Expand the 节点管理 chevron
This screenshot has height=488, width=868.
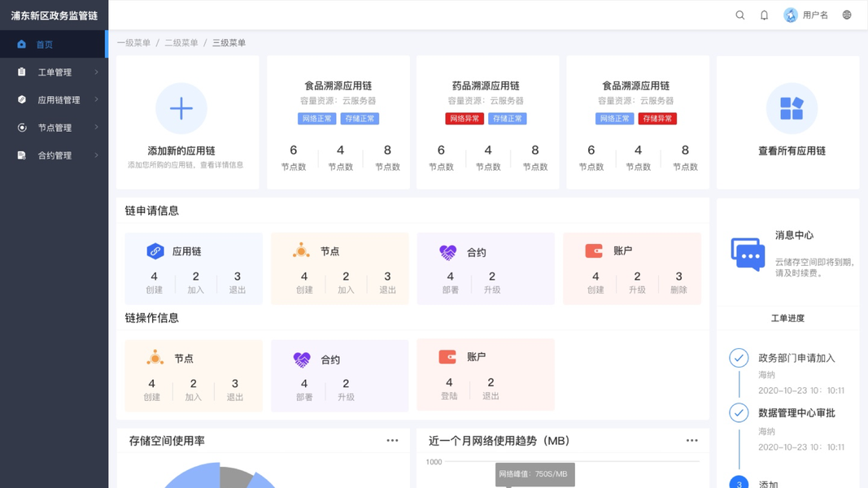96,127
